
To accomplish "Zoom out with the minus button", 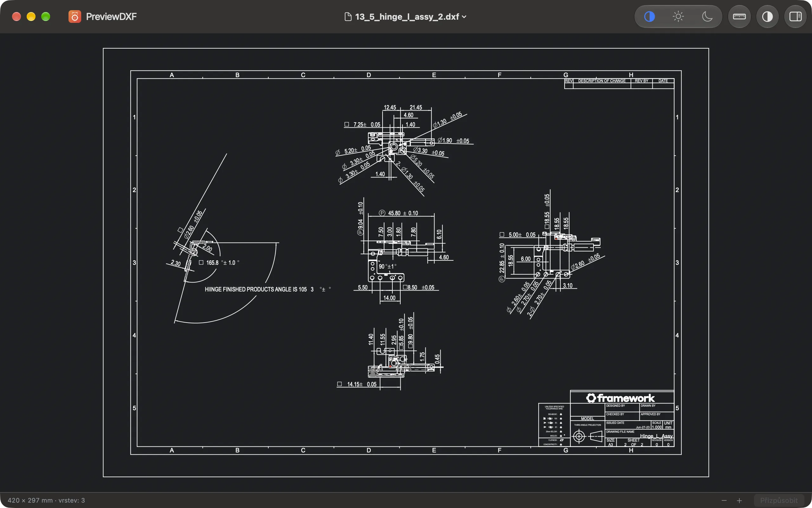I will coord(724,500).
